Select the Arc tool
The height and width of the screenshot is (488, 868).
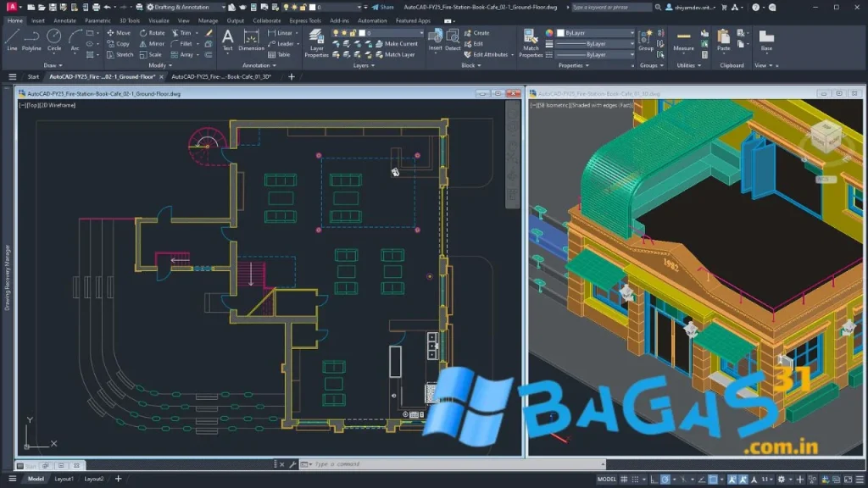pyautogui.click(x=75, y=41)
